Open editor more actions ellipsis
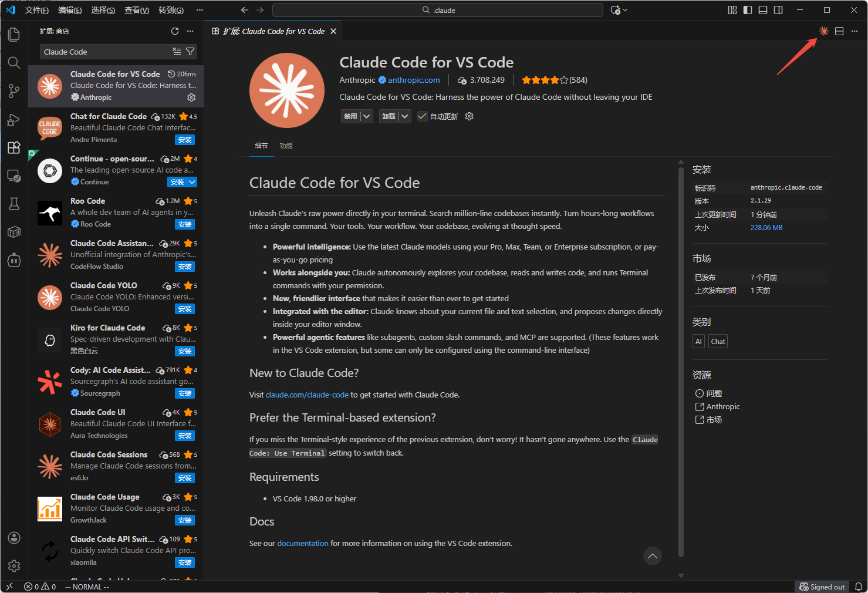This screenshot has width=868, height=593. pyautogui.click(x=855, y=31)
